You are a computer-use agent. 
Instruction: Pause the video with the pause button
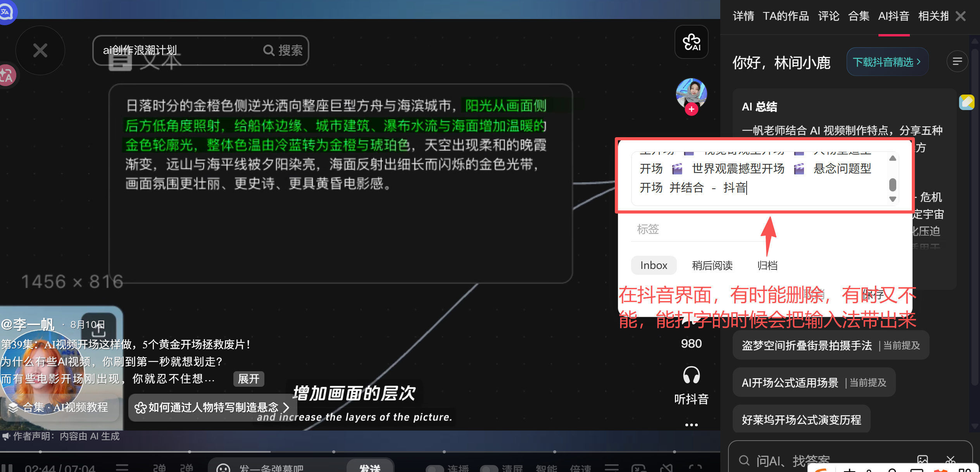click(7, 468)
